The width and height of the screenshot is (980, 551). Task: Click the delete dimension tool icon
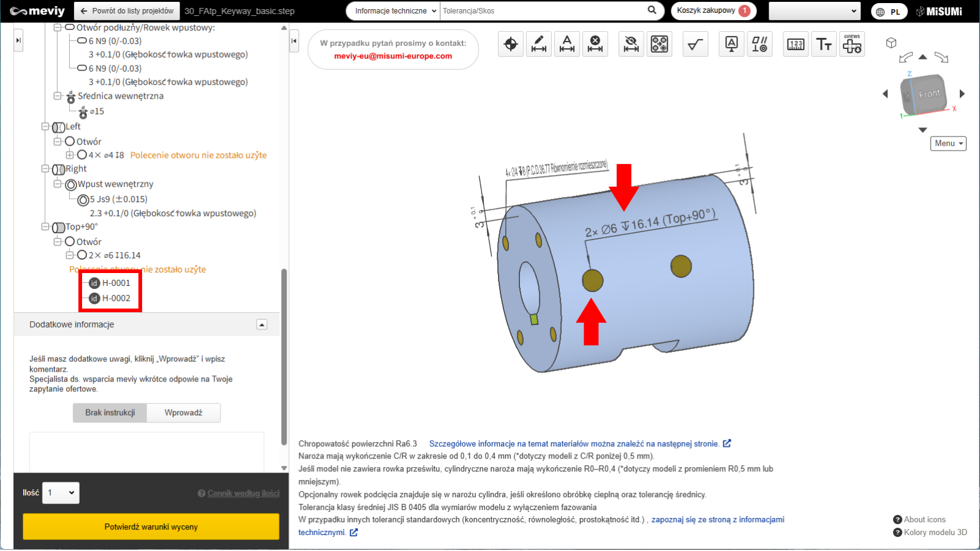pyautogui.click(x=595, y=44)
